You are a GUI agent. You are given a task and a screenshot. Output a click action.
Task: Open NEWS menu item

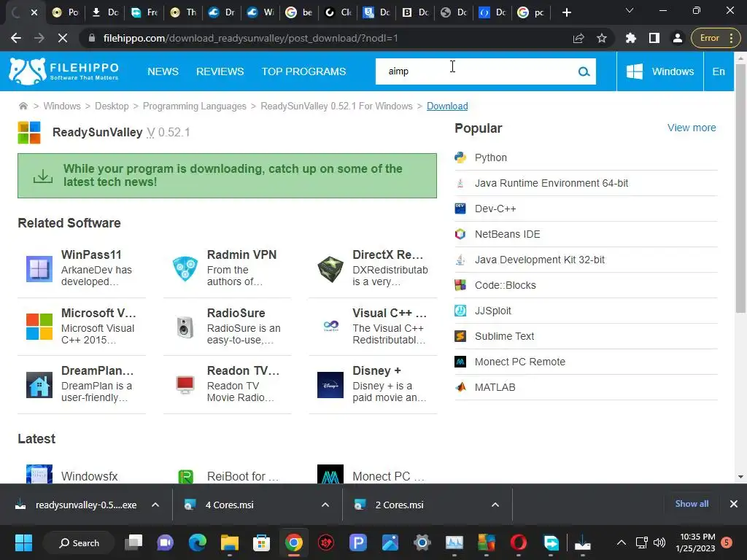163,71
